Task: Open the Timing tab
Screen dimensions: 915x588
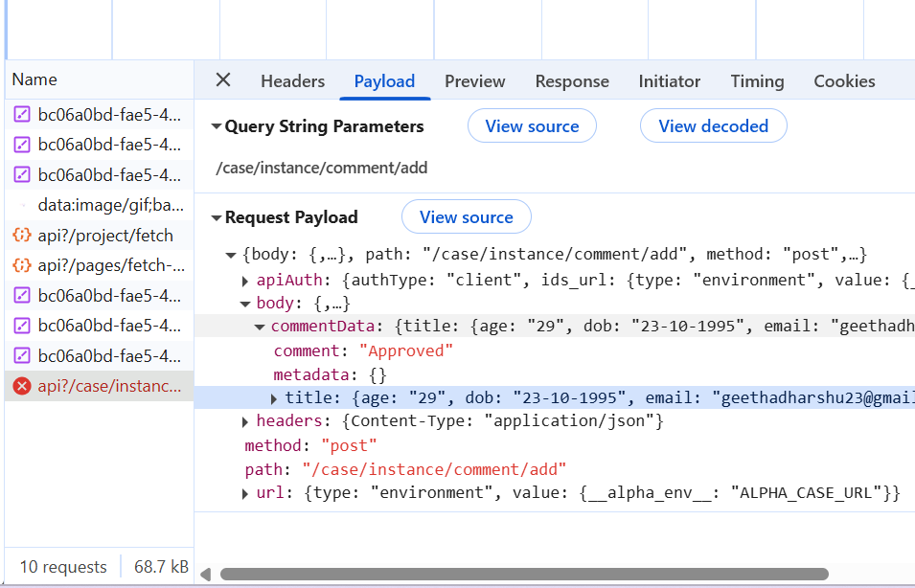Action: pyautogui.click(x=757, y=81)
